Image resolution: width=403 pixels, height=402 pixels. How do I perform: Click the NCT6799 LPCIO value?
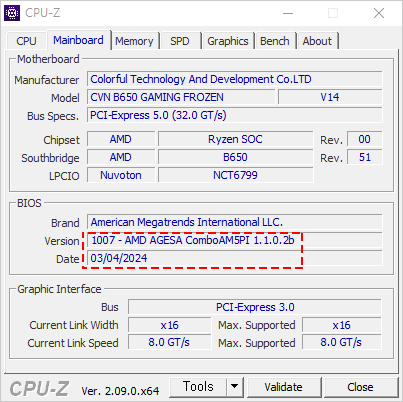pos(235,175)
